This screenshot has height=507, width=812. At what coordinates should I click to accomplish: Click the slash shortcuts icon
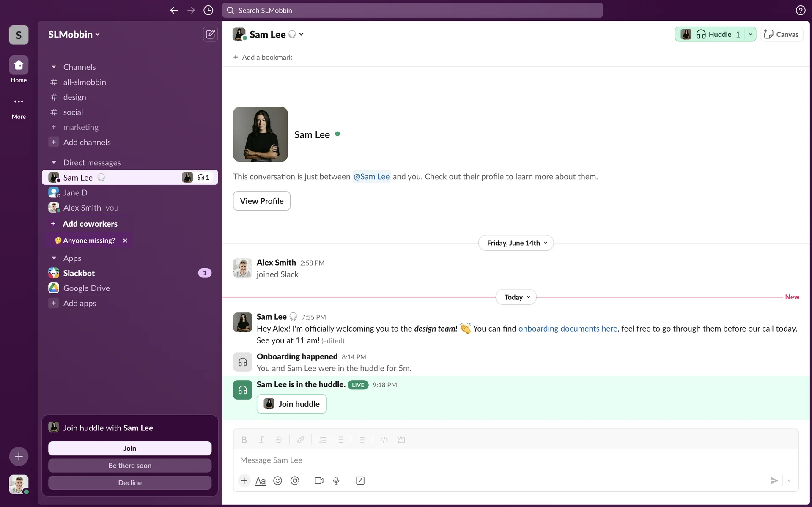point(360,481)
